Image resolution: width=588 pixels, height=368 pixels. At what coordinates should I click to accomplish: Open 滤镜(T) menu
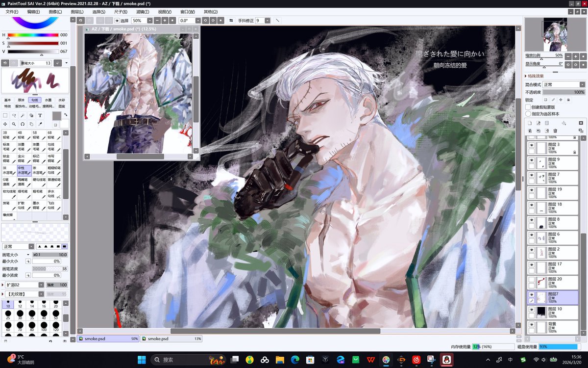click(x=143, y=11)
